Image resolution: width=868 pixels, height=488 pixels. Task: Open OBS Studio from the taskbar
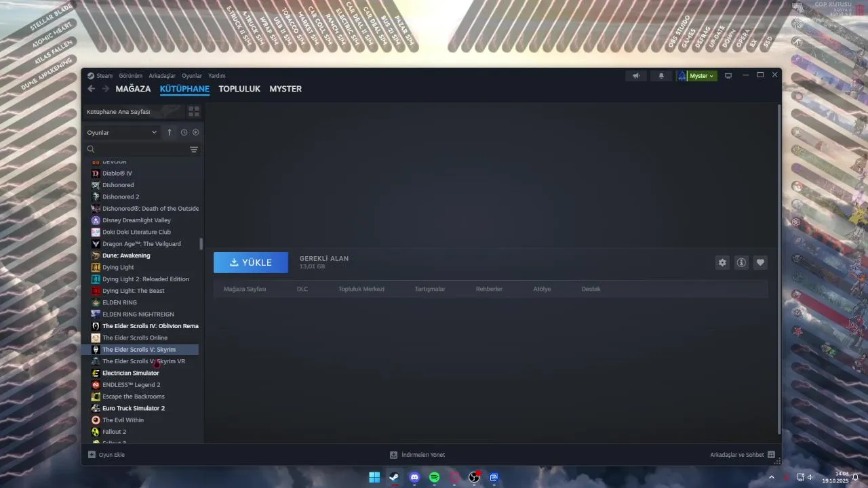(x=474, y=477)
